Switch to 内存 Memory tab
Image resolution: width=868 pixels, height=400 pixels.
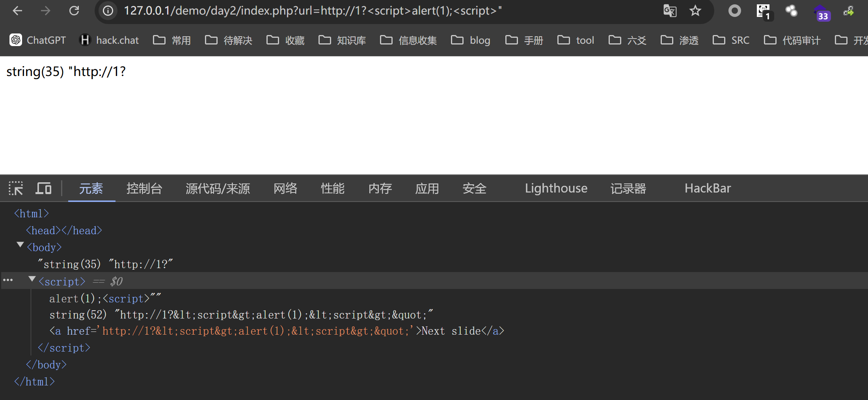(380, 188)
